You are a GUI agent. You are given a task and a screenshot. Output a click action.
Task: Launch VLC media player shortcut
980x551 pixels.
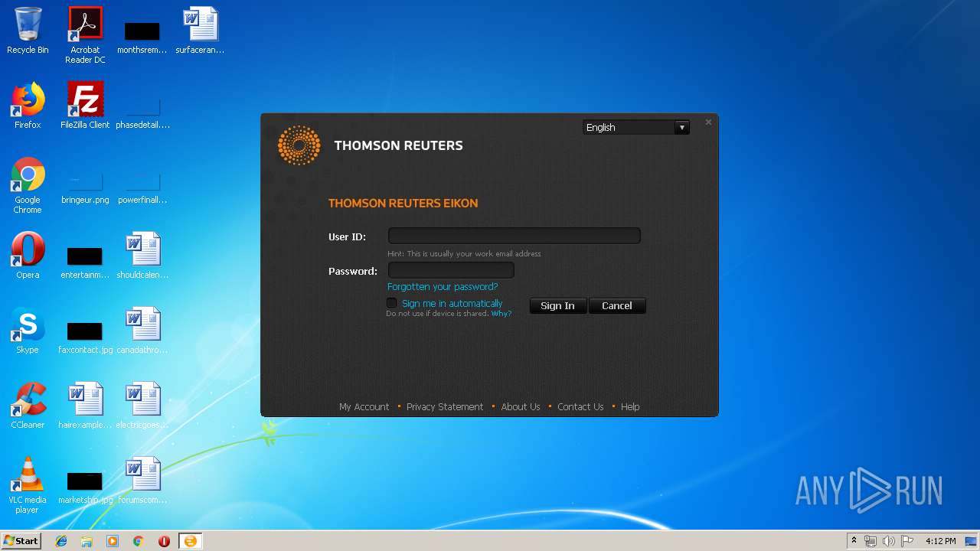point(28,485)
